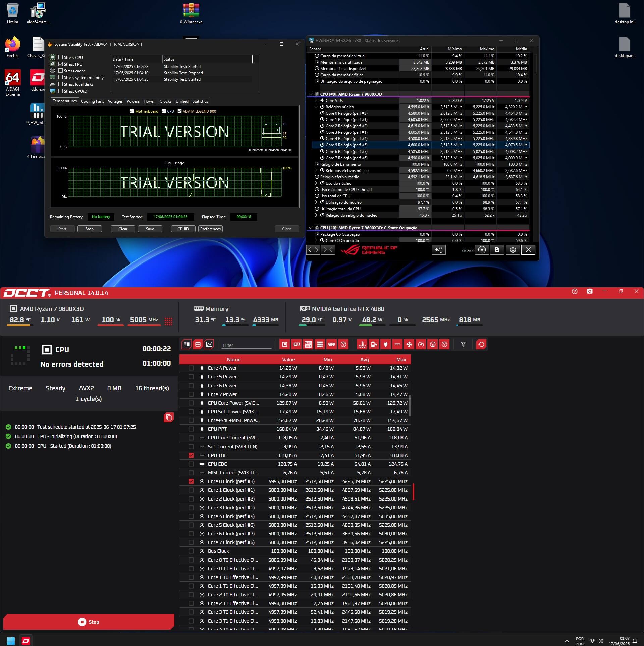The width and height of the screenshot is (644, 646).
Task: Switch to Statistics tab in AIDA64
Action: pos(200,101)
